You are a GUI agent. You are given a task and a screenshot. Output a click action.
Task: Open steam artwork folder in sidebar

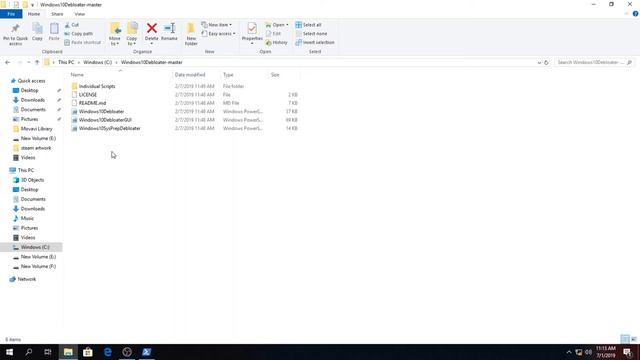[36, 148]
